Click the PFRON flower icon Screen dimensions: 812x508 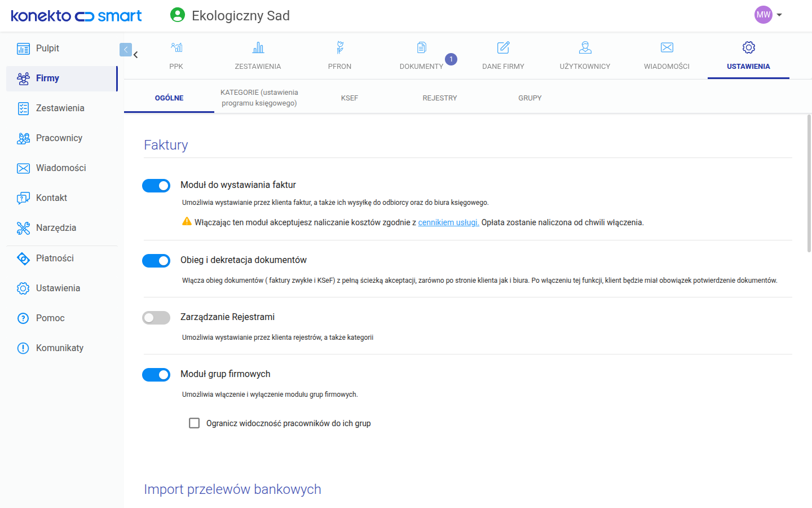pyautogui.click(x=340, y=47)
